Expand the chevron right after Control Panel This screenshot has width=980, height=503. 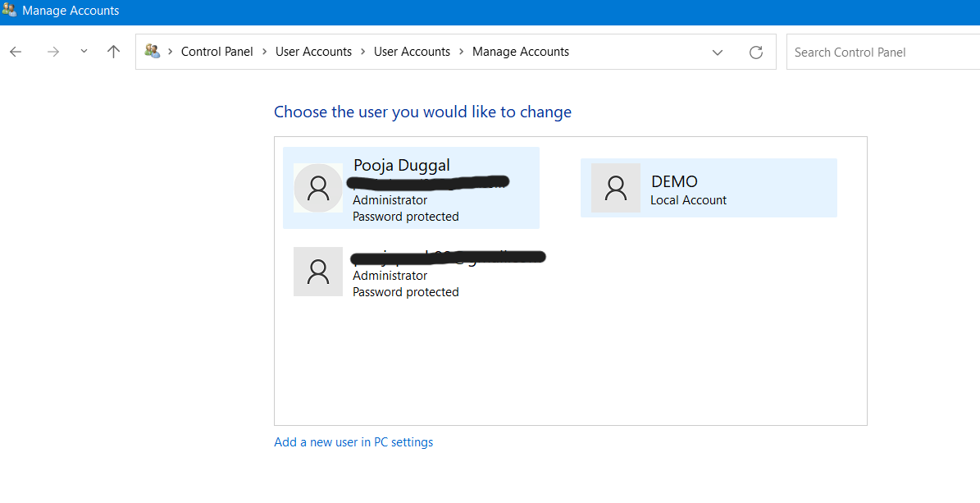(265, 52)
